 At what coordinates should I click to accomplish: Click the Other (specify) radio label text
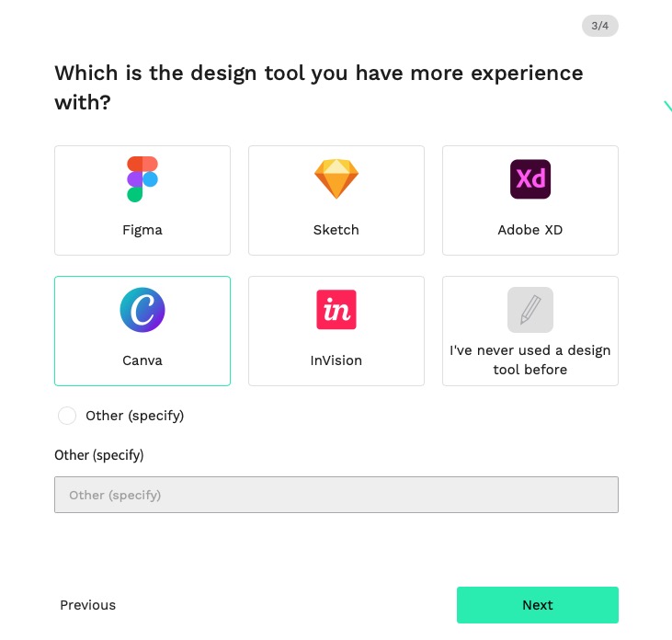point(135,416)
